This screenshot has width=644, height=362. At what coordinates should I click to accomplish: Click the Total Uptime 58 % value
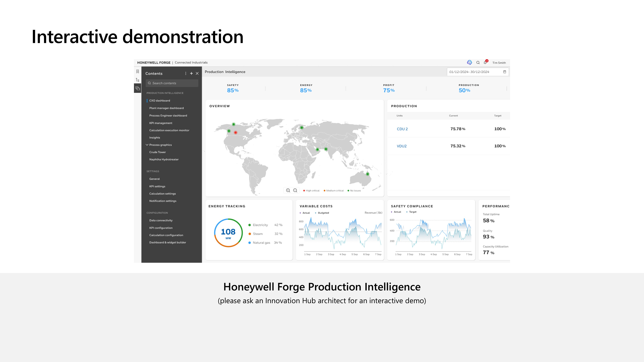tap(488, 221)
